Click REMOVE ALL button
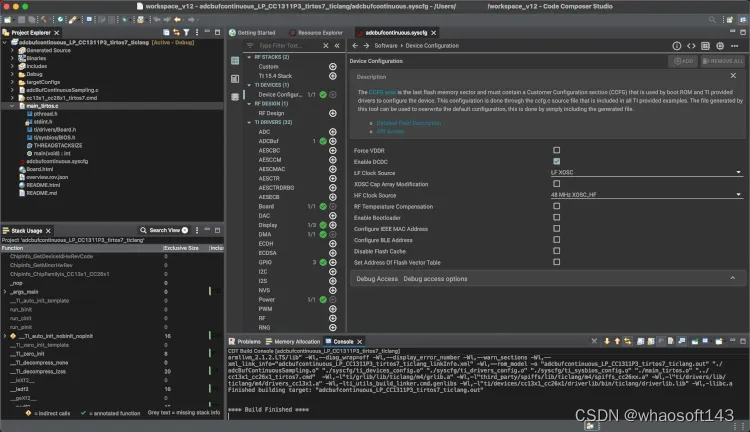This screenshot has height=432, width=750. coord(723,61)
